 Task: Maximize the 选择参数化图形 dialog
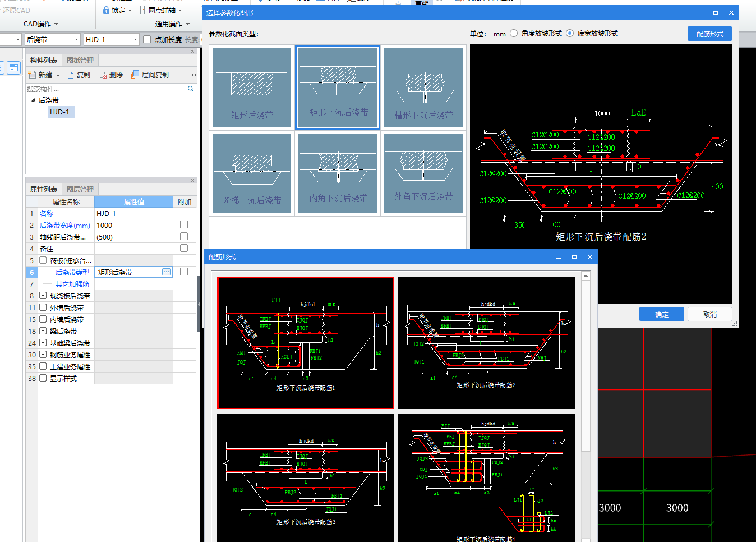(716, 12)
